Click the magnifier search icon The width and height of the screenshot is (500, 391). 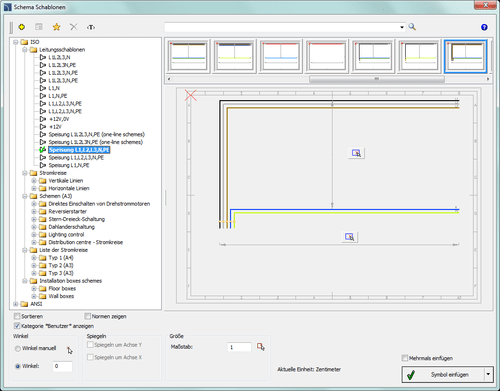coord(412,27)
